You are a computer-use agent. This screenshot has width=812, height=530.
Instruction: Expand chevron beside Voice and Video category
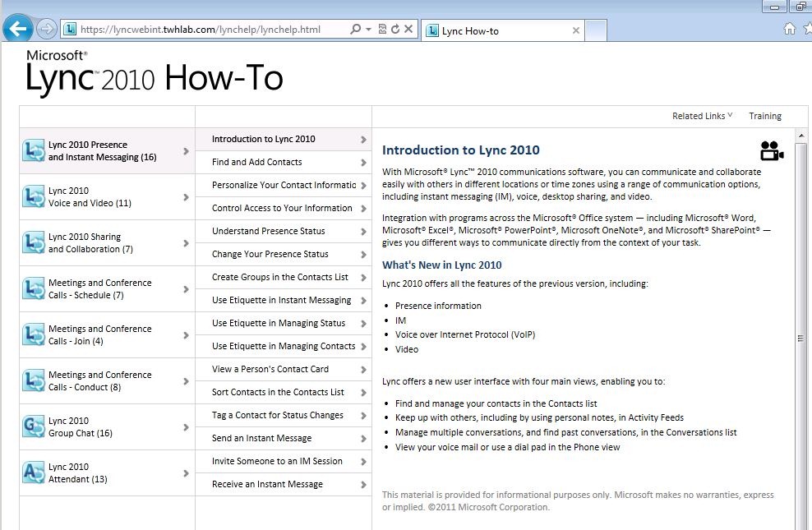coord(186,197)
